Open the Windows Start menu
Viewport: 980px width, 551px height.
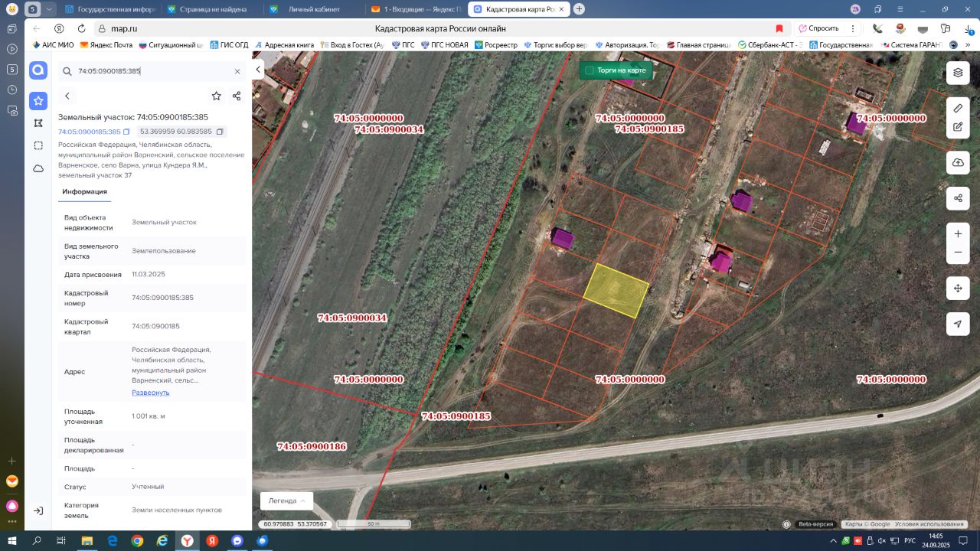[x=12, y=541]
